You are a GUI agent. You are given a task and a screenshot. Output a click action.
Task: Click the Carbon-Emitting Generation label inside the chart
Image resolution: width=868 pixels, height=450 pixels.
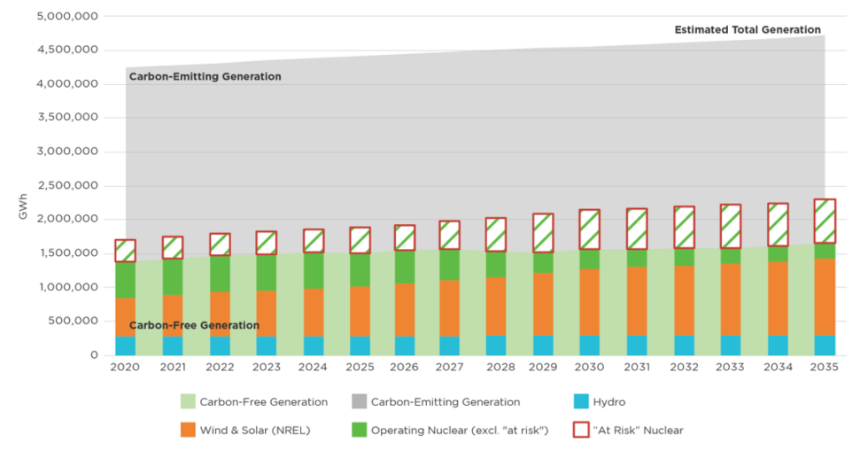pos(205,77)
